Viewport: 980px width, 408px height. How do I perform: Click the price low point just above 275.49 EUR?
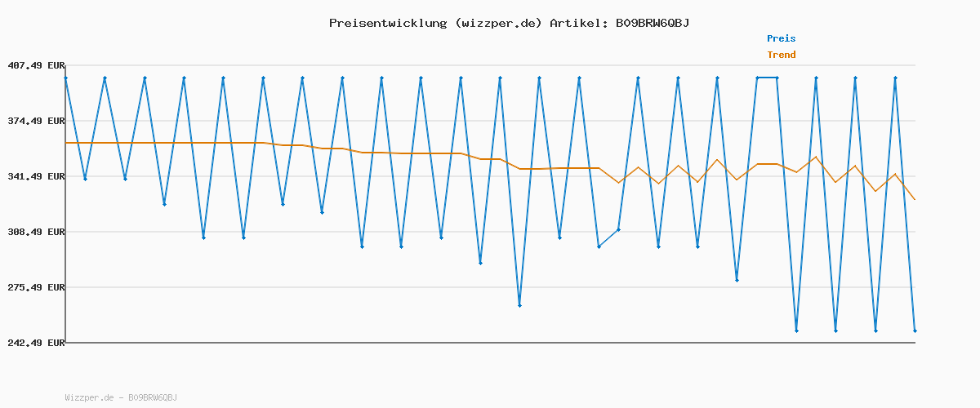pyautogui.click(x=737, y=280)
